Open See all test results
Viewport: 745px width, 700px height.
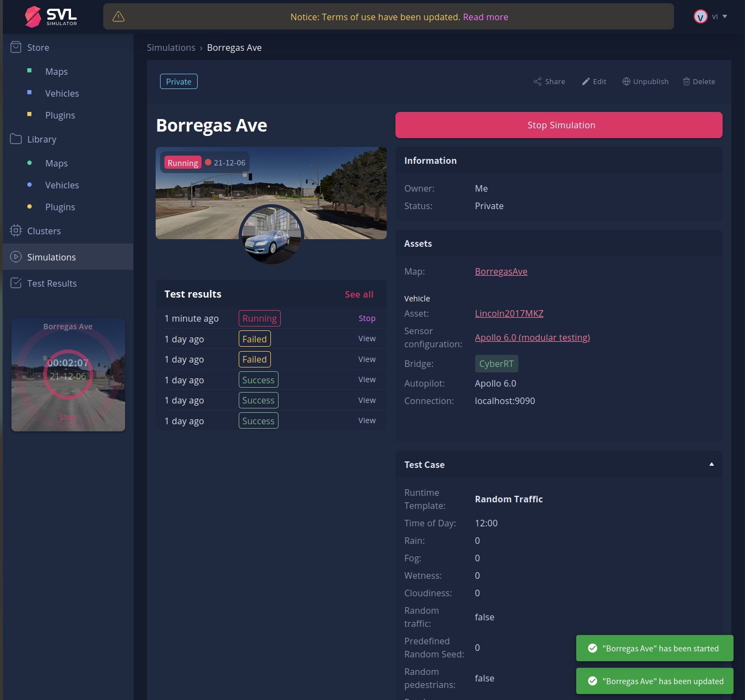point(359,294)
